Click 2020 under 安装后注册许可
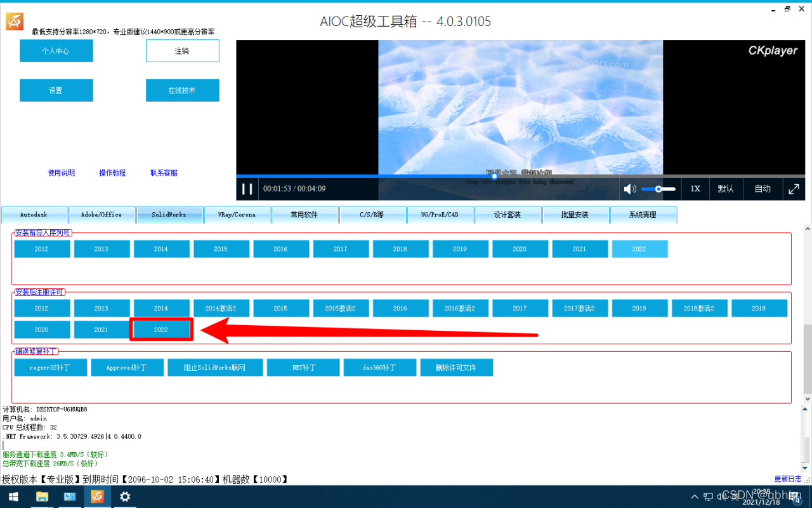This screenshot has width=812, height=508. pos(42,330)
